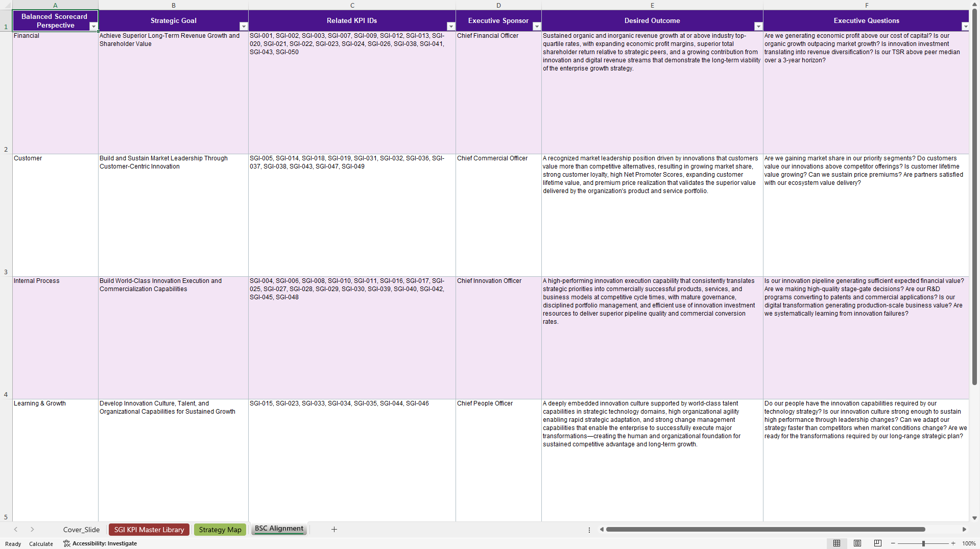Image resolution: width=980 pixels, height=549 pixels.
Task: Select KPI IDs cell starting SGI-015
Action: click(x=352, y=460)
